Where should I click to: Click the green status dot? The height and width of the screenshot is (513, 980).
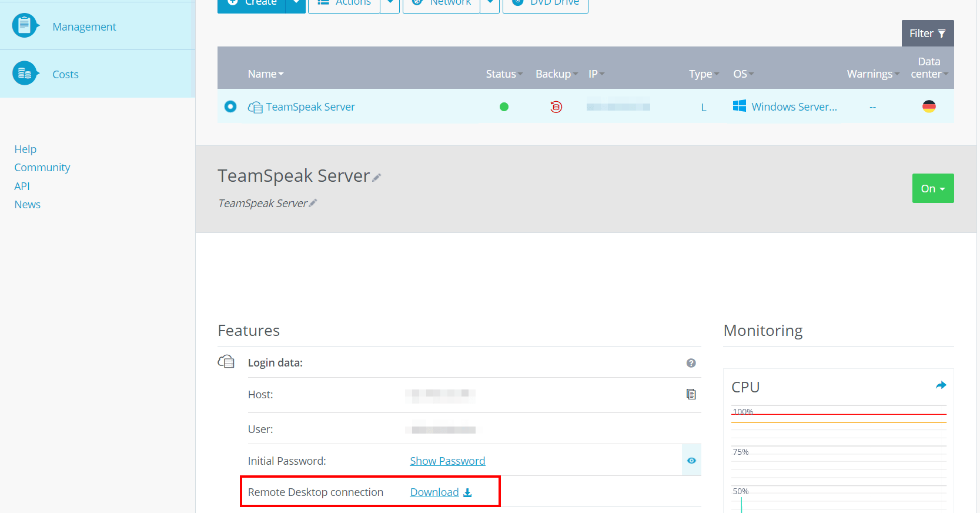(504, 106)
